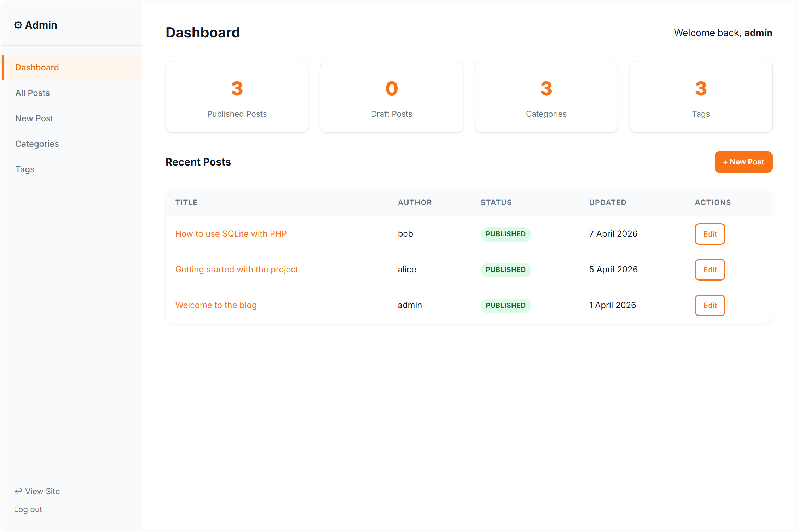Edit the Getting started post
Image resolution: width=798 pixels, height=532 pixels.
coord(710,270)
